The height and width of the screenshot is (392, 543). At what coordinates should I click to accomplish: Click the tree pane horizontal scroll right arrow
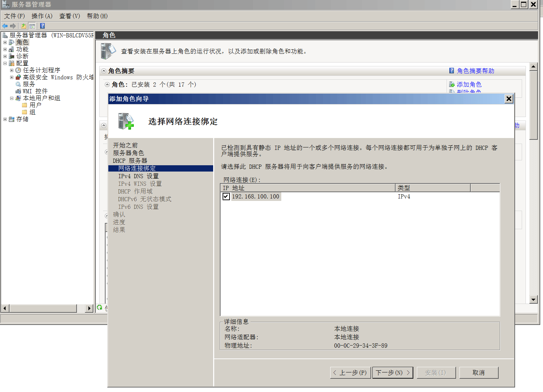coord(89,308)
